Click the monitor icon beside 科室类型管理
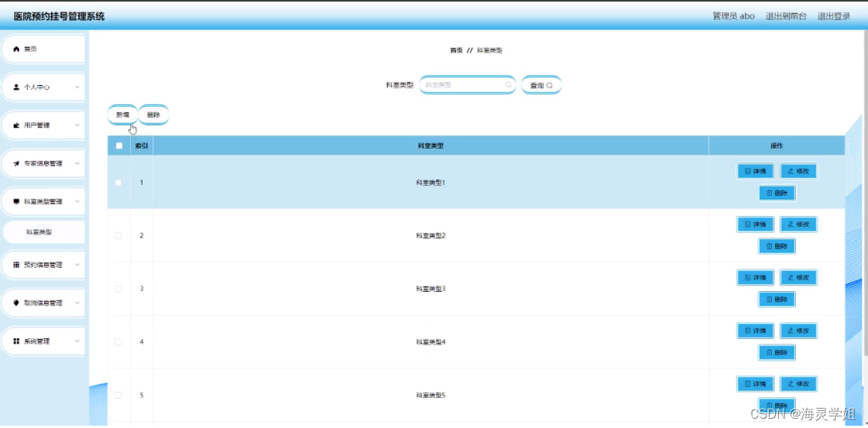This screenshot has width=868, height=428. (16, 202)
